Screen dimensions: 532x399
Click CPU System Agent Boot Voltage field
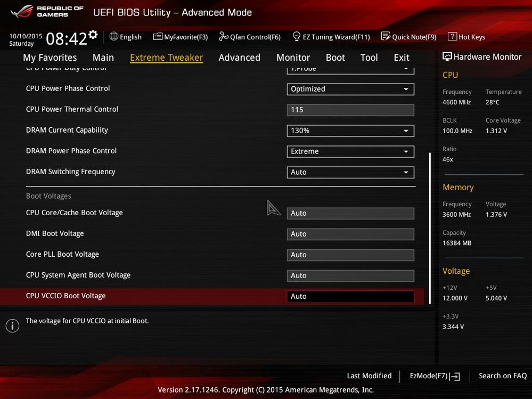(x=350, y=276)
